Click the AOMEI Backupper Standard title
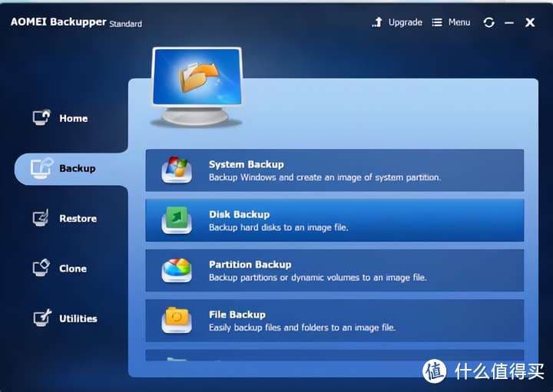553x392 pixels. tap(76, 22)
